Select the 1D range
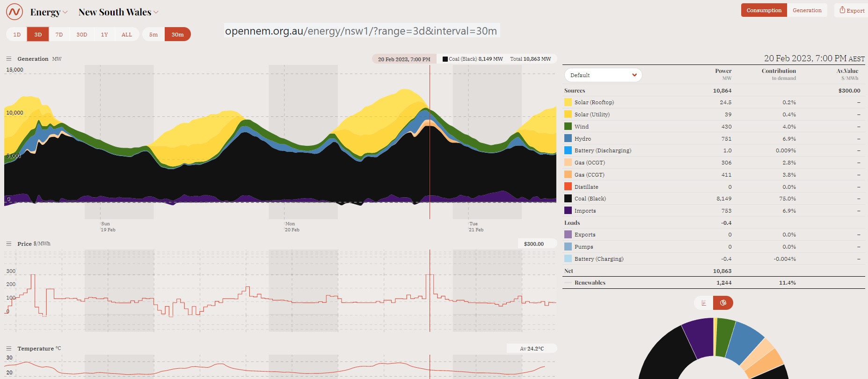The height and width of the screenshot is (379, 868). (x=17, y=35)
